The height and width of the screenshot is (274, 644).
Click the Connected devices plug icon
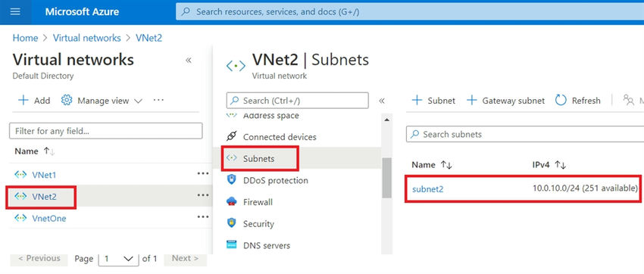coord(232,136)
